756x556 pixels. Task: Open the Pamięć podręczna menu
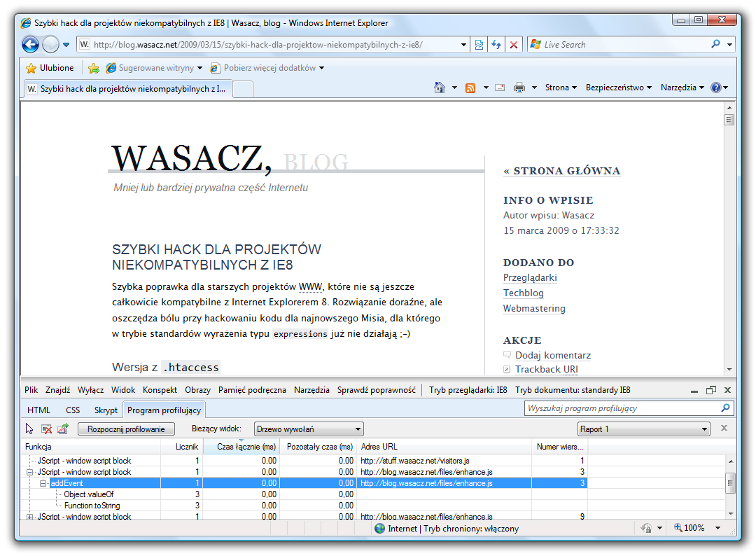[x=252, y=390]
